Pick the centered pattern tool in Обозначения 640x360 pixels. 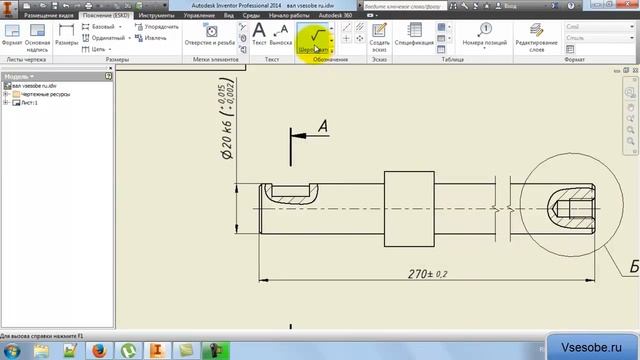[x=360, y=39]
